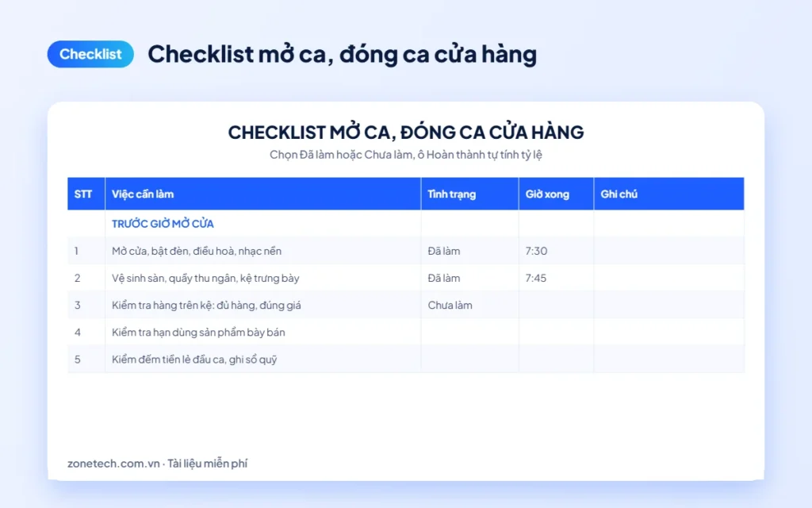The height and width of the screenshot is (508, 812).
Task: Click the 'Việc cần làm' column header
Action: (x=263, y=194)
